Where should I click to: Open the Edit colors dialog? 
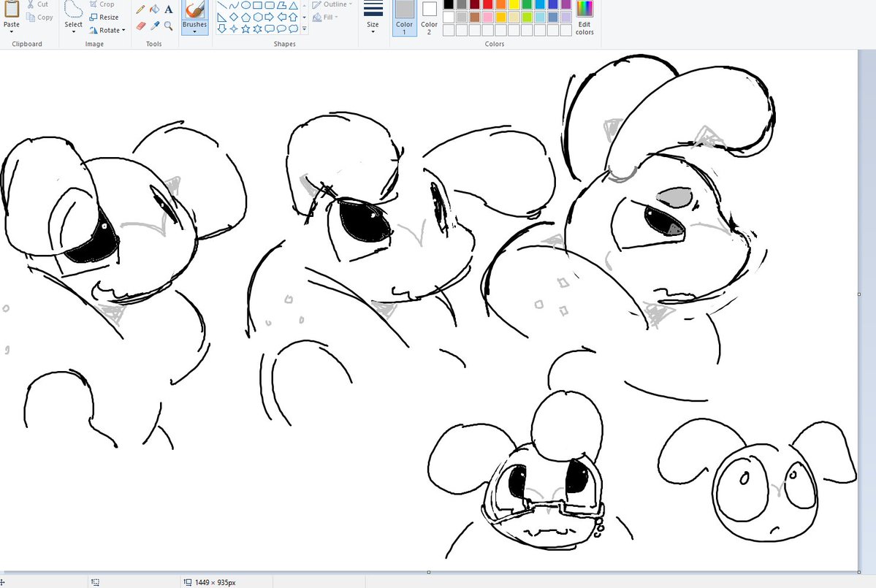(584, 18)
